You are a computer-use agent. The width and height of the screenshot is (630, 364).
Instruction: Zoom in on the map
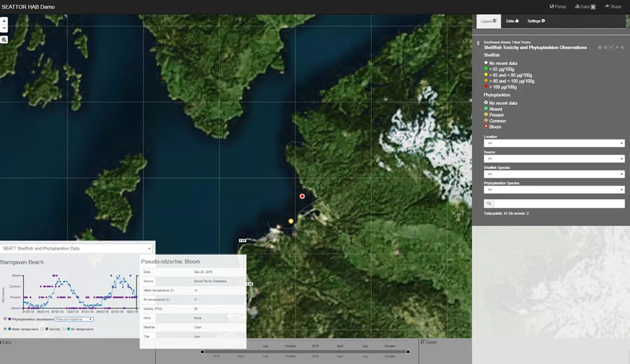click(x=4, y=21)
